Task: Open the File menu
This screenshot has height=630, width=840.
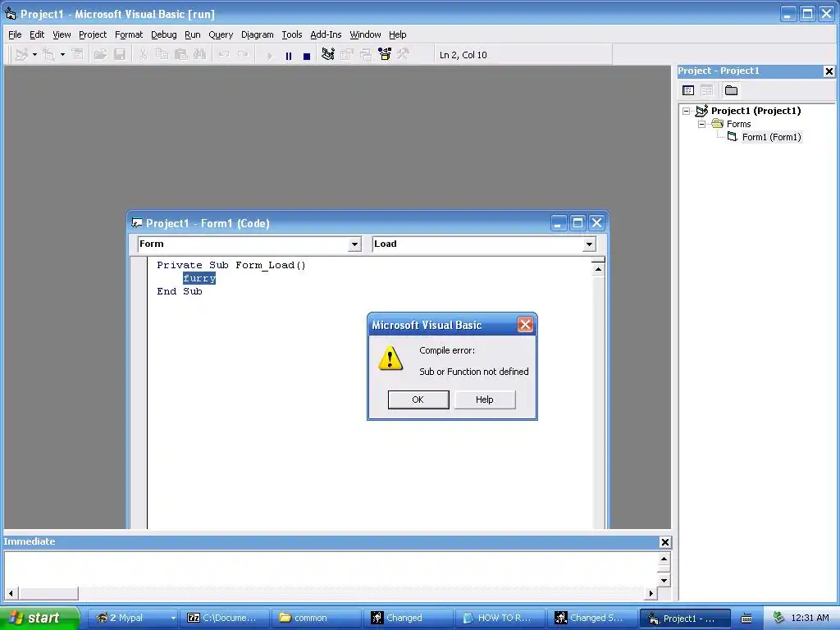Action: (x=15, y=34)
